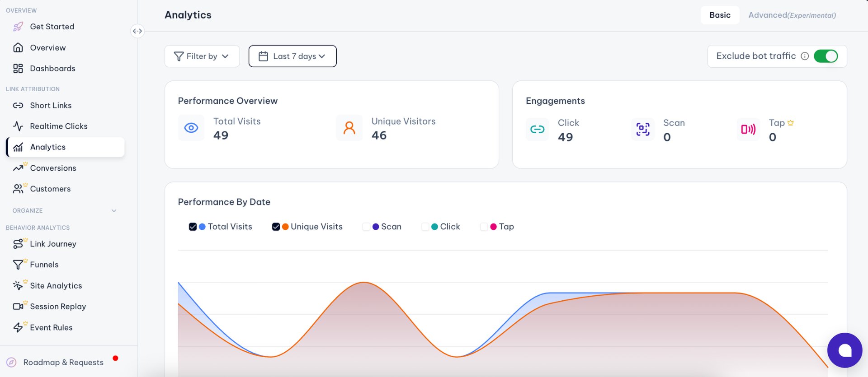Check the Click series checkbox

425,227
